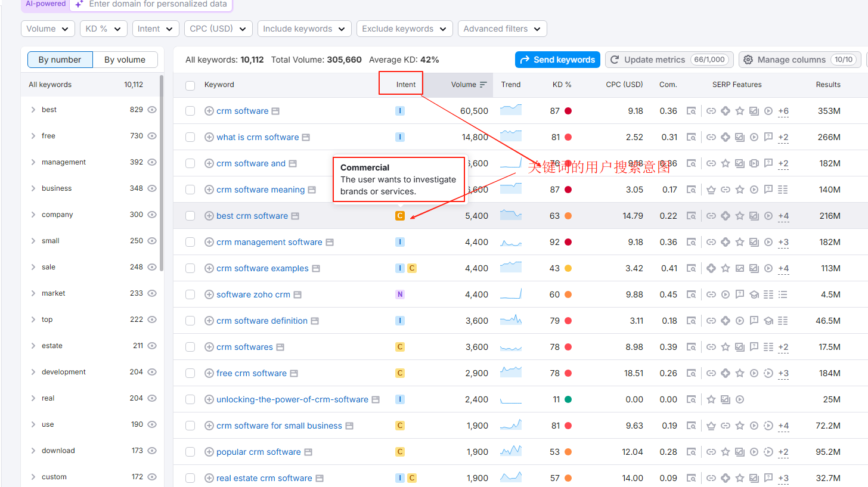
Task: Select the checkbox for "best crm software" row
Action: [x=190, y=215]
